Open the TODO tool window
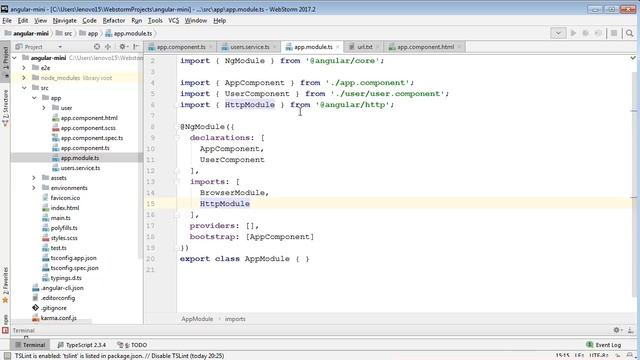This screenshot has height=360, width=640. 132,345
